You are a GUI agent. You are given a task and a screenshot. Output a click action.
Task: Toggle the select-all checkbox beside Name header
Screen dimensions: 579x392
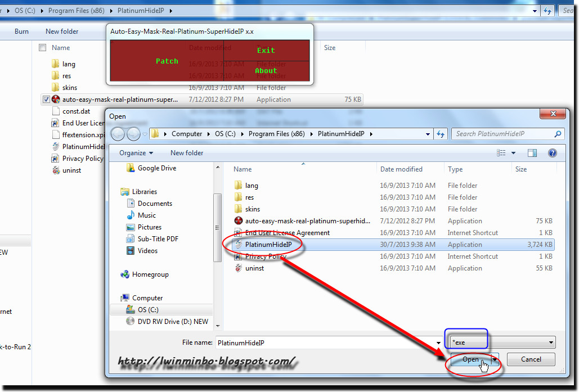coord(42,47)
